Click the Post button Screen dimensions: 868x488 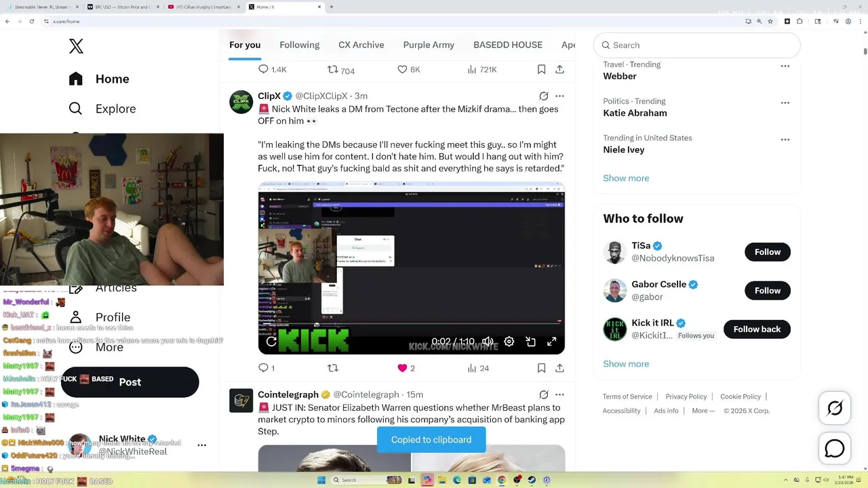(x=130, y=382)
